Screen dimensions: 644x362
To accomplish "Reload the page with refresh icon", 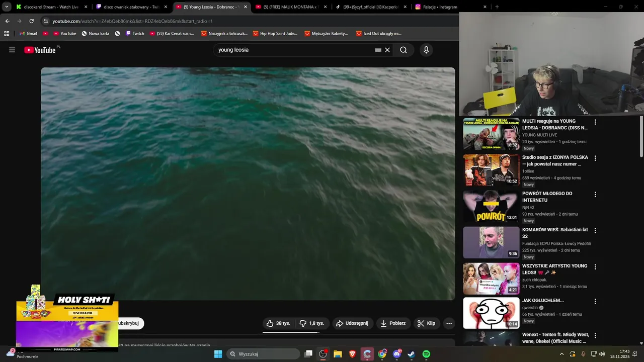I will pos(31,21).
